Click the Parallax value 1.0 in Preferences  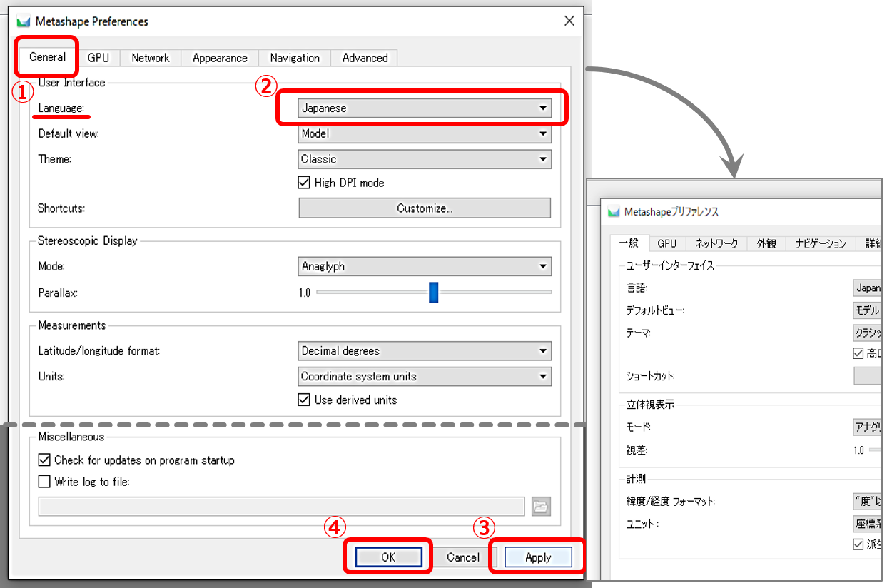click(x=305, y=293)
